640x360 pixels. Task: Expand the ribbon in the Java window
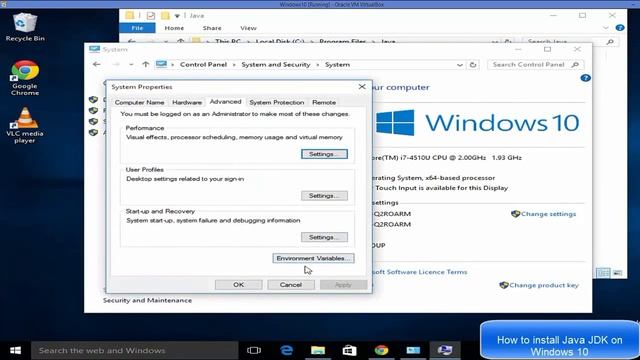[x=605, y=28]
